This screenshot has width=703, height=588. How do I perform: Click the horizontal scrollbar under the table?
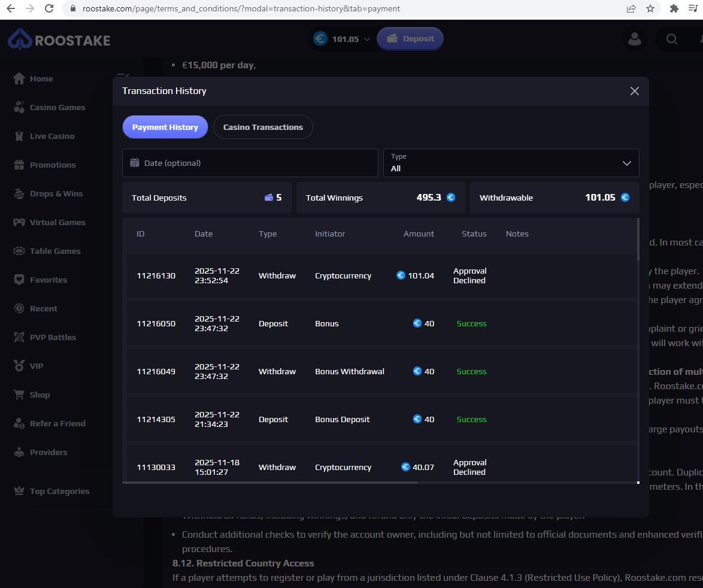tap(269, 482)
